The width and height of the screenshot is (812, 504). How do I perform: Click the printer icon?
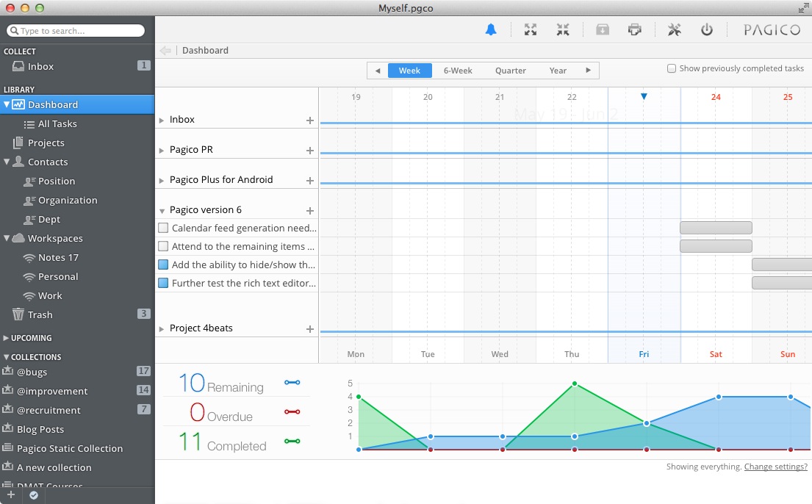(x=634, y=29)
